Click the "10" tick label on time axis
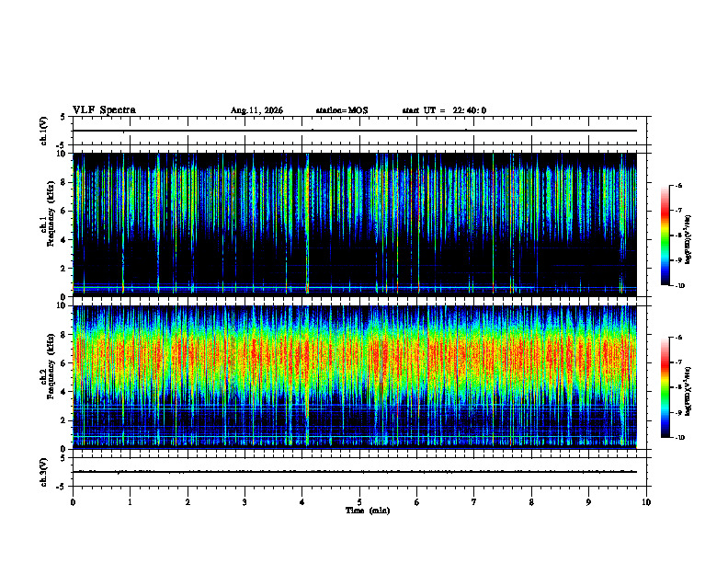Screen dimensions: 728x563 (x=646, y=502)
